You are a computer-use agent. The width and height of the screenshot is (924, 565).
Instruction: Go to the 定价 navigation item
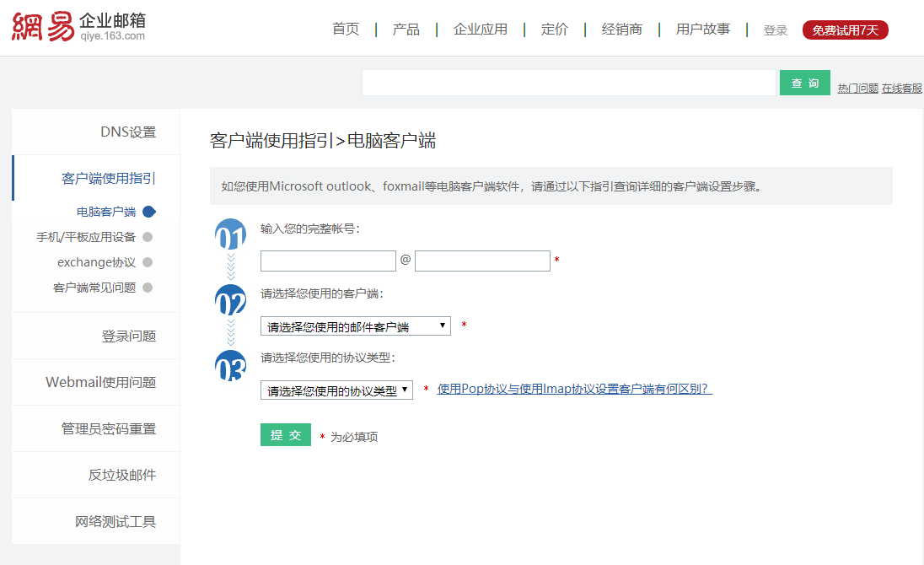554,30
